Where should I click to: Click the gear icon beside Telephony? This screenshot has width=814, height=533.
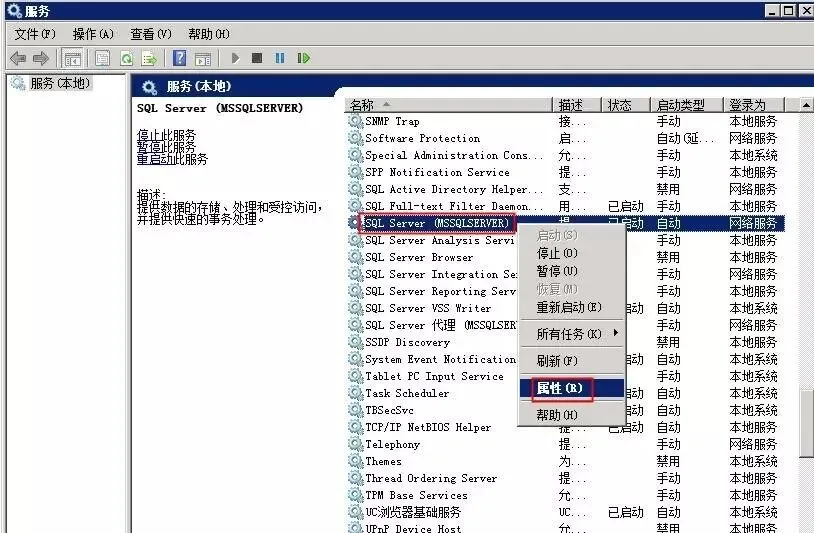click(355, 444)
